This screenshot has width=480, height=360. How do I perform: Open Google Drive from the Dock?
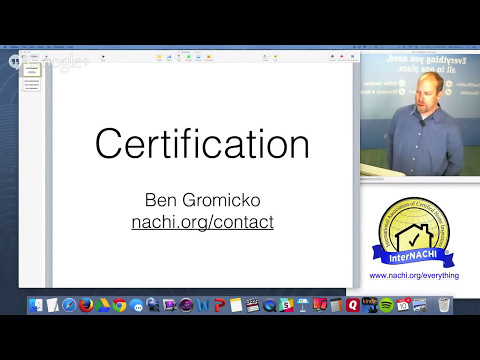tap(103, 305)
